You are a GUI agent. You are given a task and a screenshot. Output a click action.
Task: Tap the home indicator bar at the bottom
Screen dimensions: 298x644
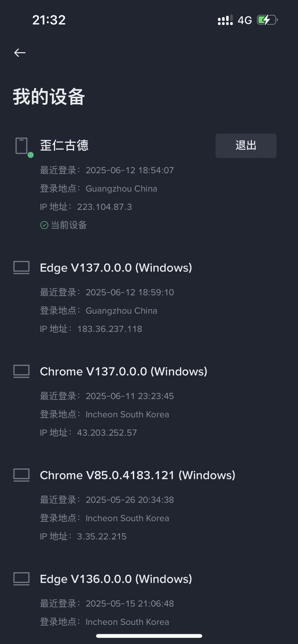click(x=149, y=636)
